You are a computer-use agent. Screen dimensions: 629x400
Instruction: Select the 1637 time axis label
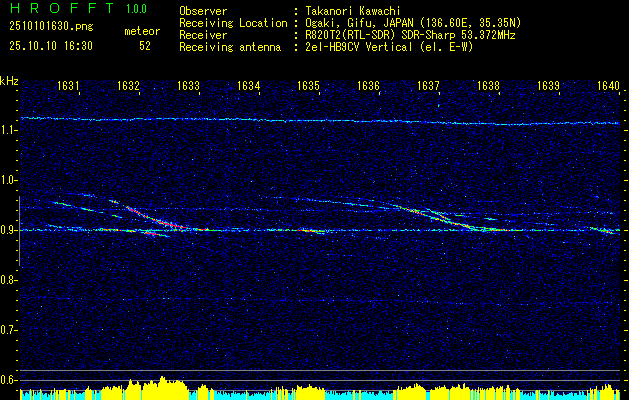[429, 87]
